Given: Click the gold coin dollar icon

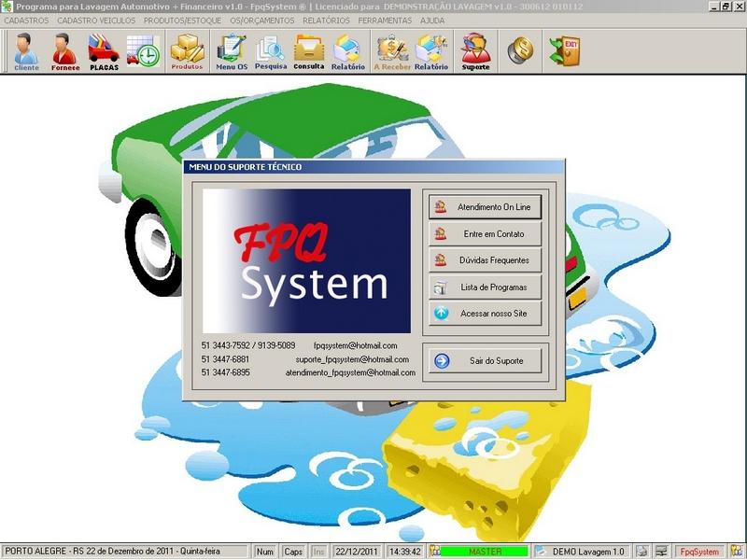Looking at the screenshot, I should pyautogui.click(x=520, y=50).
